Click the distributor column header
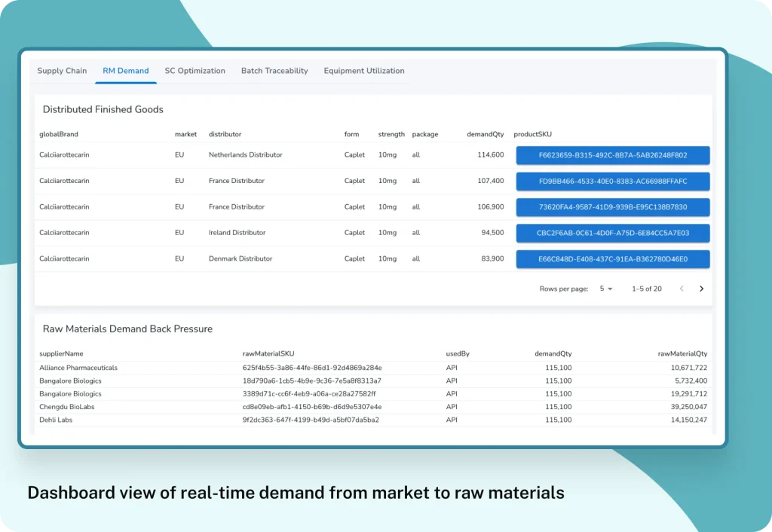 coord(225,134)
